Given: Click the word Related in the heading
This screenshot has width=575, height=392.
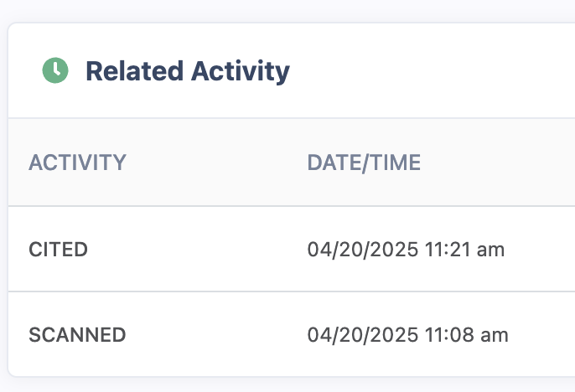Looking at the screenshot, I should [x=135, y=71].
